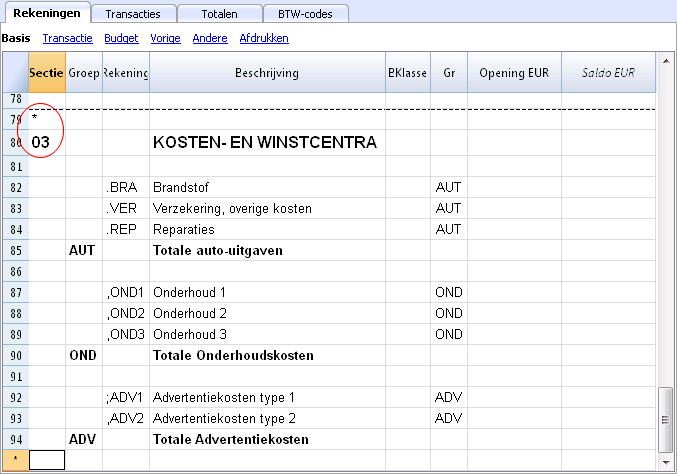Click the Beschrijving column header

pos(267,73)
